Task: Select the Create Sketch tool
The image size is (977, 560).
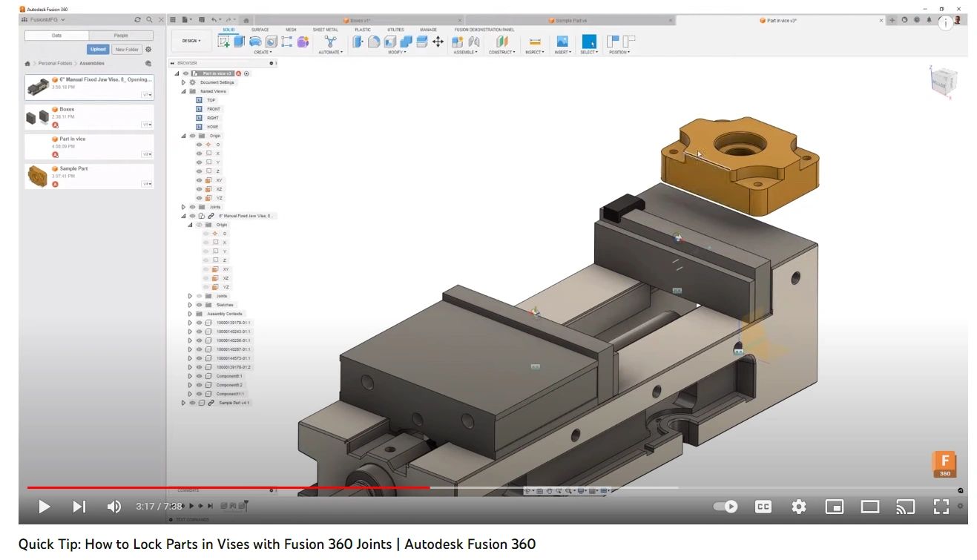Action: coord(223,42)
